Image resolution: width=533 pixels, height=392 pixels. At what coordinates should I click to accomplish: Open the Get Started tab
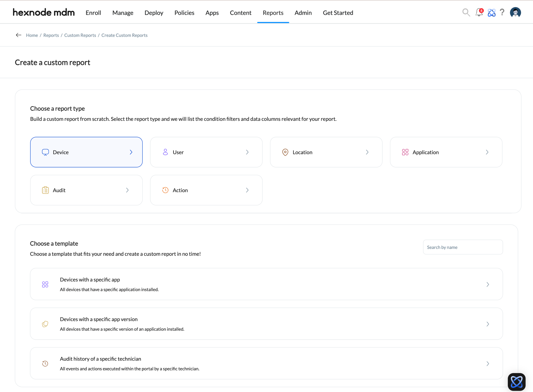pyautogui.click(x=338, y=12)
